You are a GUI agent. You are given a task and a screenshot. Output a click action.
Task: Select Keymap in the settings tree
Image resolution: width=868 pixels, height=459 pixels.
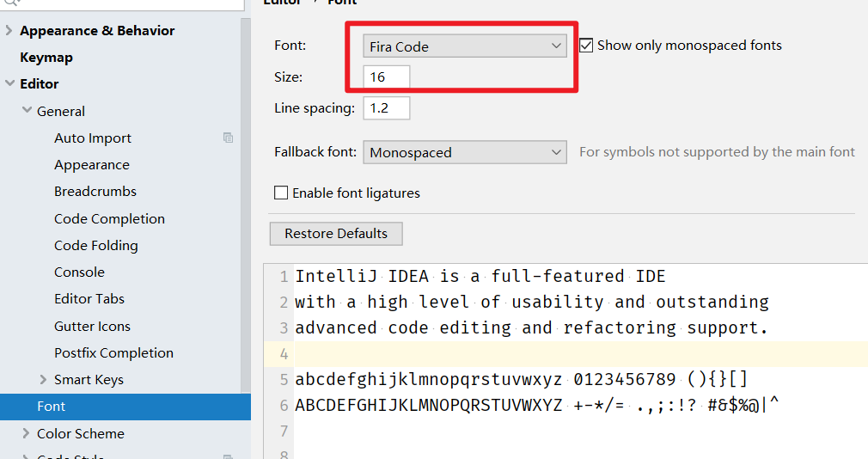coord(46,58)
